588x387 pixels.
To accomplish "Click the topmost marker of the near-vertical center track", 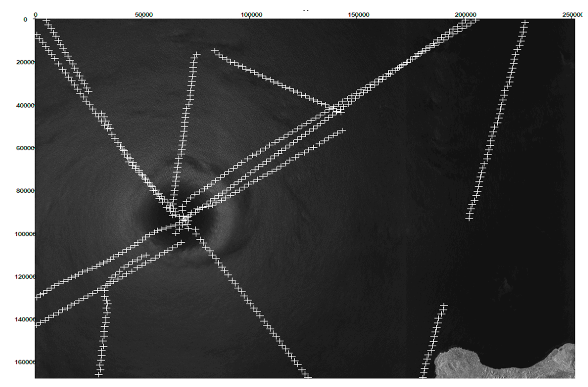I will pyautogui.click(x=197, y=54).
